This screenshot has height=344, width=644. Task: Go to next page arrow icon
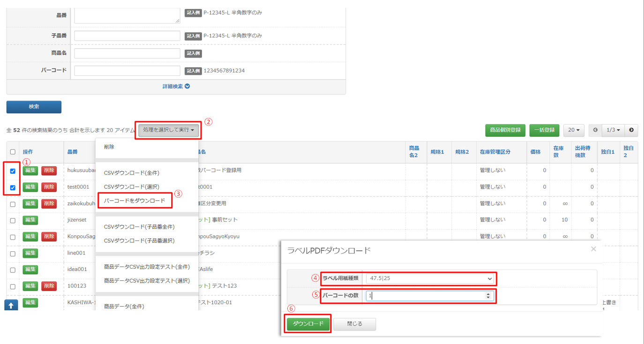(631, 130)
